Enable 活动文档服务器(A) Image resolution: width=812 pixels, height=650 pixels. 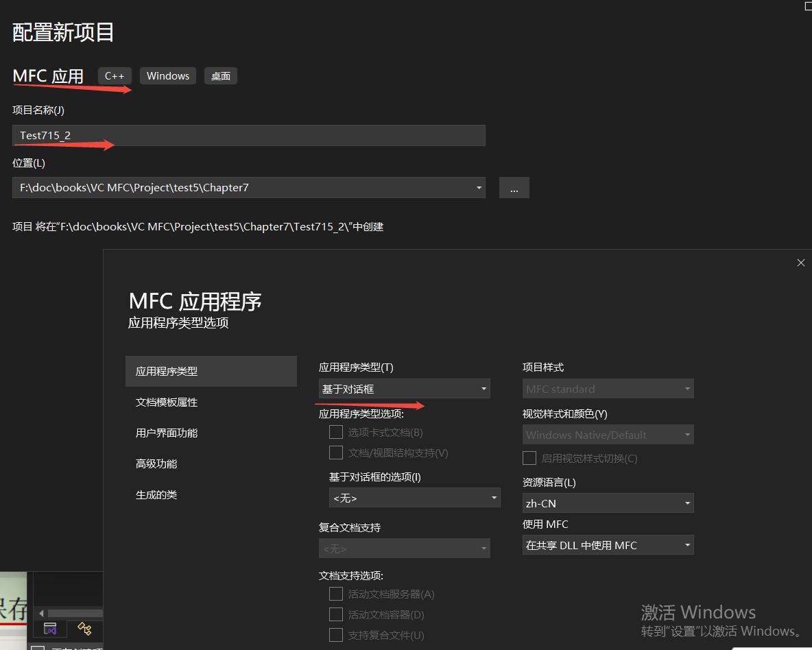tap(336, 594)
